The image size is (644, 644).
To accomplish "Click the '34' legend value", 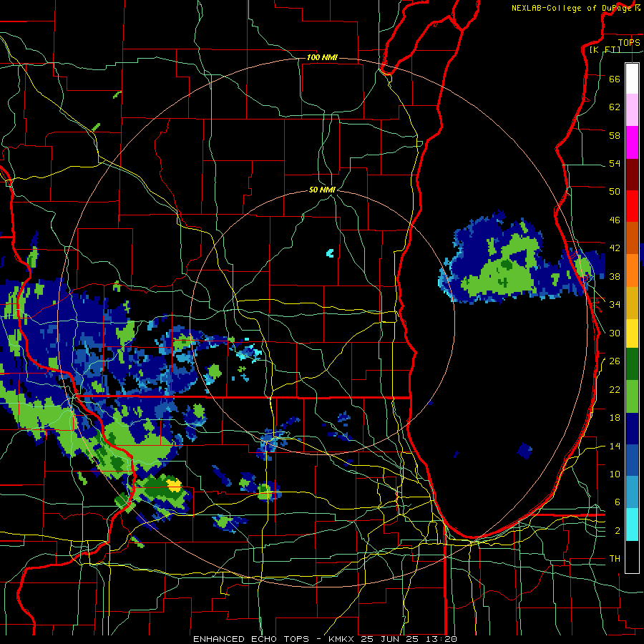I will tap(615, 304).
